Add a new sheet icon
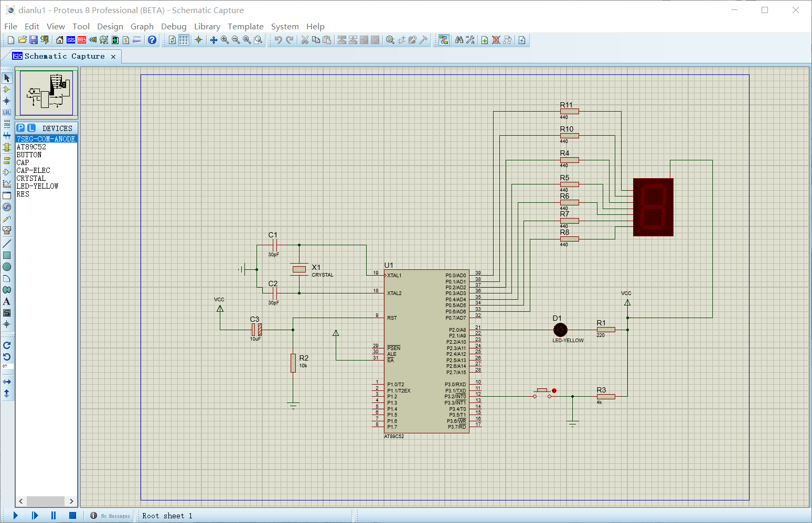The image size is (812, 523). coord(485,40)
